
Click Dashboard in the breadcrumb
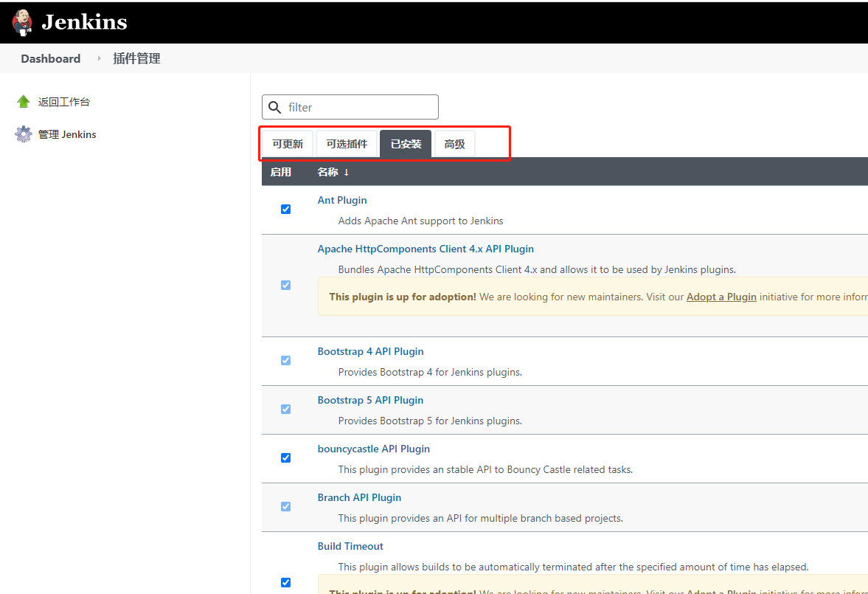click(x=50, y=58)
